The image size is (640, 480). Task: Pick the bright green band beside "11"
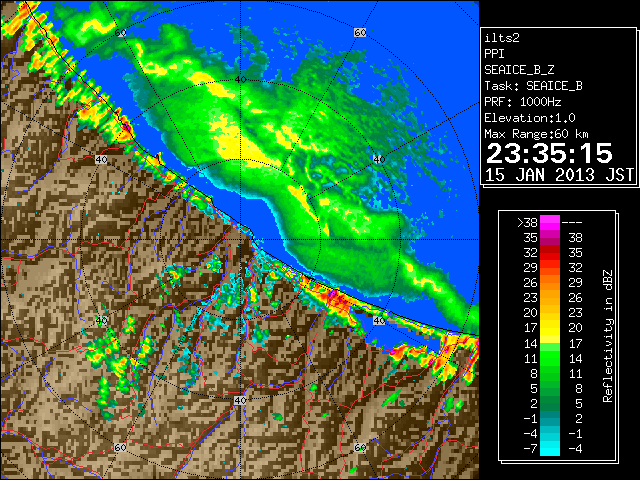click(x=550, y=358)
